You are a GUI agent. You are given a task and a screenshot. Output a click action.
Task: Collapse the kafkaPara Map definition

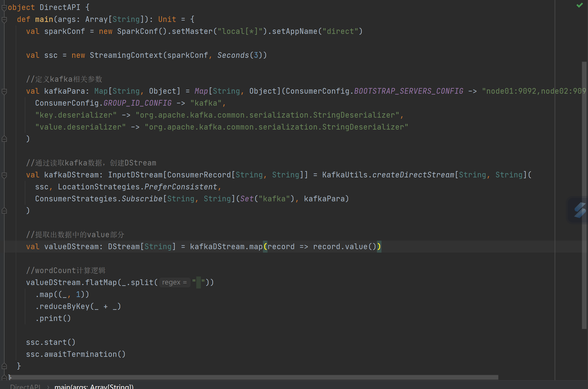click(4, 91)
